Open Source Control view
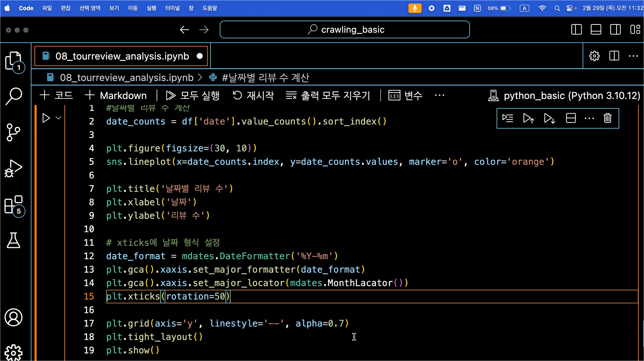 point(13,132)
